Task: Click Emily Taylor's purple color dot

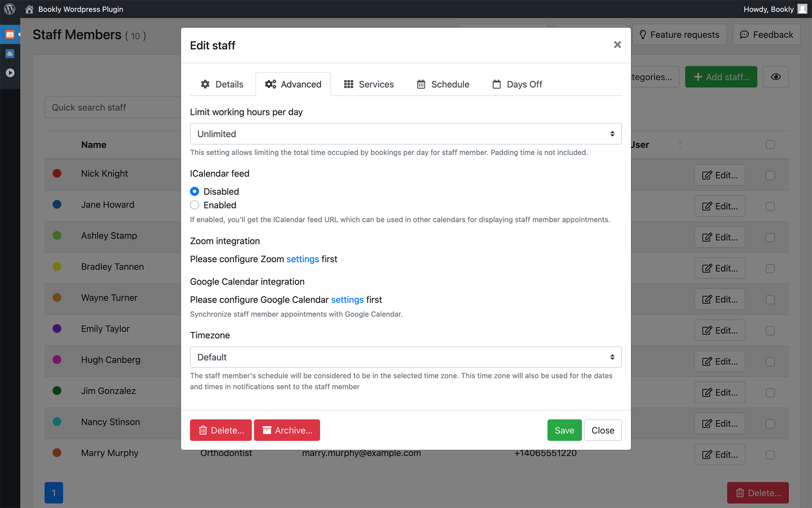Action: click(57, 329)
